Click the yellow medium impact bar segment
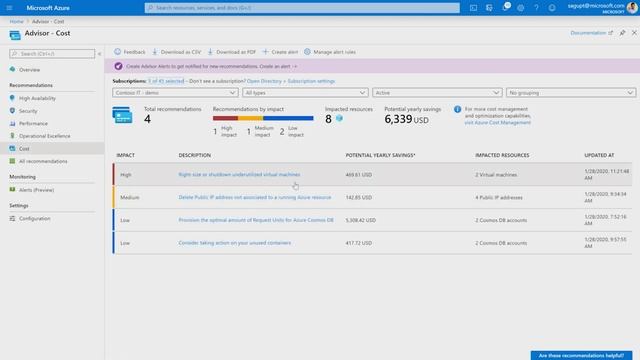640x360 pixels. tap(251, 118)
